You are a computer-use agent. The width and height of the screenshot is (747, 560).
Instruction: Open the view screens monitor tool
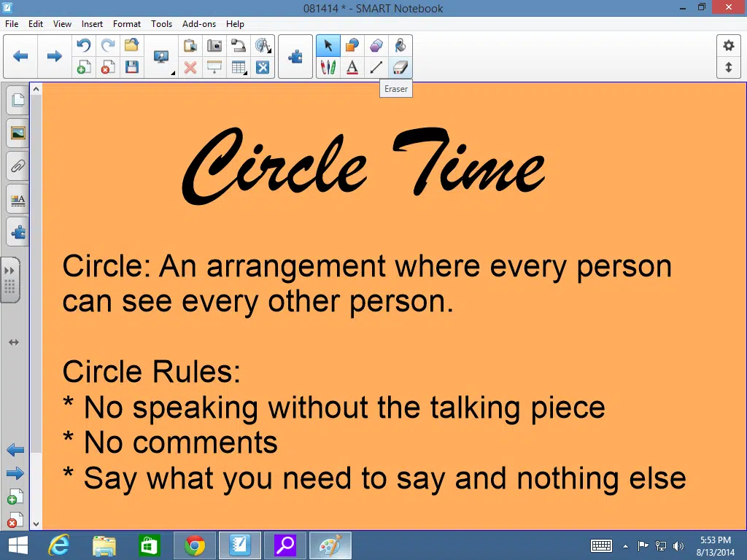tap(161, 57)
